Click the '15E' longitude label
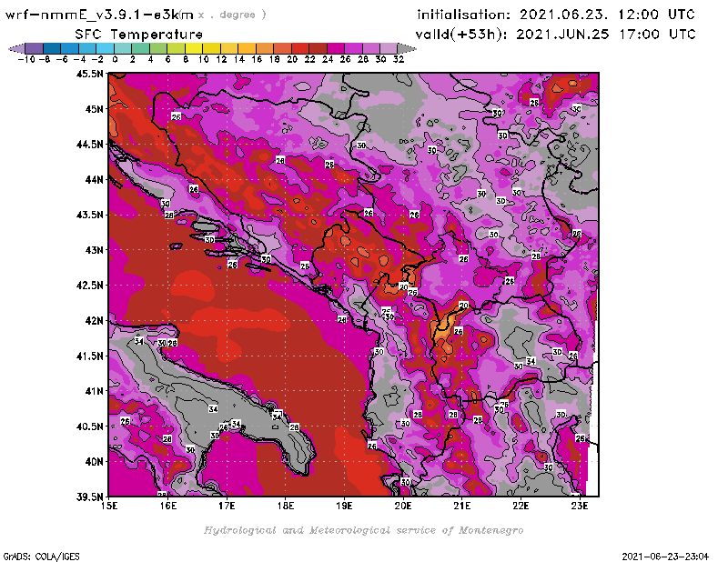 109,506
